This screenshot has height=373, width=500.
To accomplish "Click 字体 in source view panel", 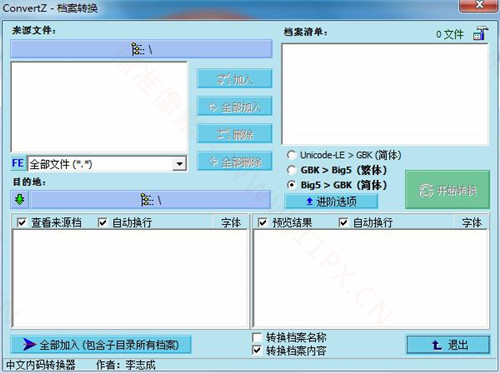I will tap(231, 222).
